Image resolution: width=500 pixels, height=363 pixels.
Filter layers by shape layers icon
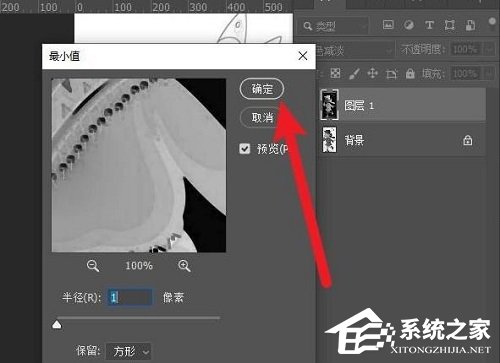coord(449,25)
